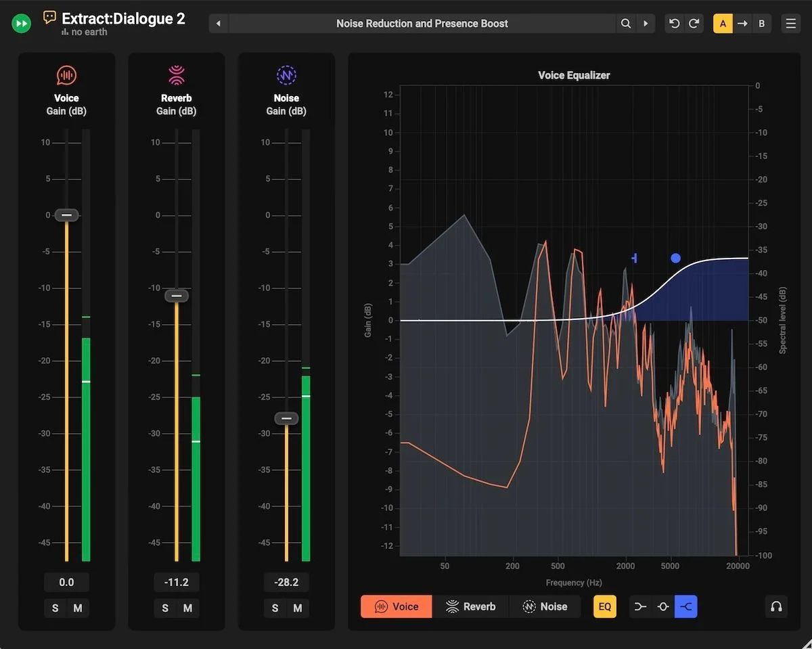Enable headphone monitoring
The width and height of the screenshot is (812, 649).
click(x=776, y=606)
